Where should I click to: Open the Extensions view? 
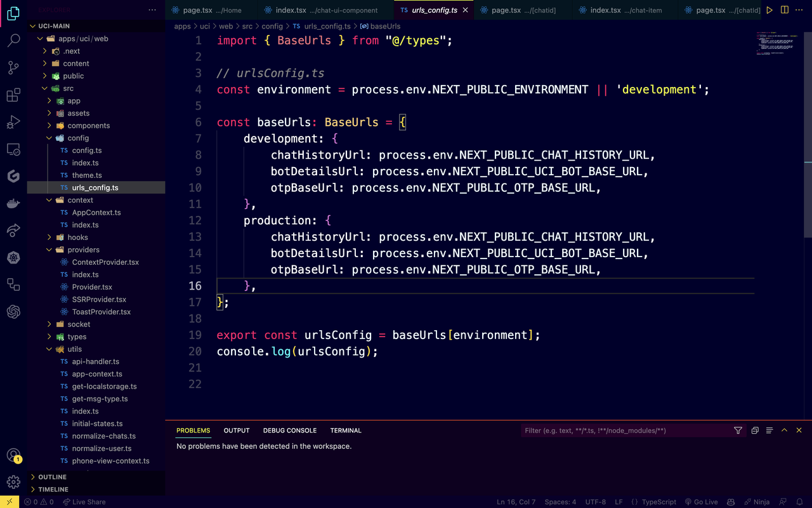[13, 95]
